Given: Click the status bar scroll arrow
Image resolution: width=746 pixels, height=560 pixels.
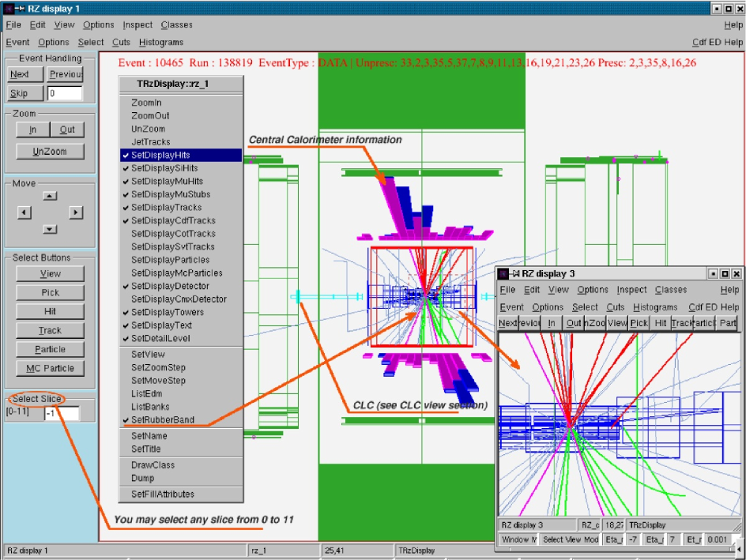Looking at the screenshot, I should coord(740,550).
